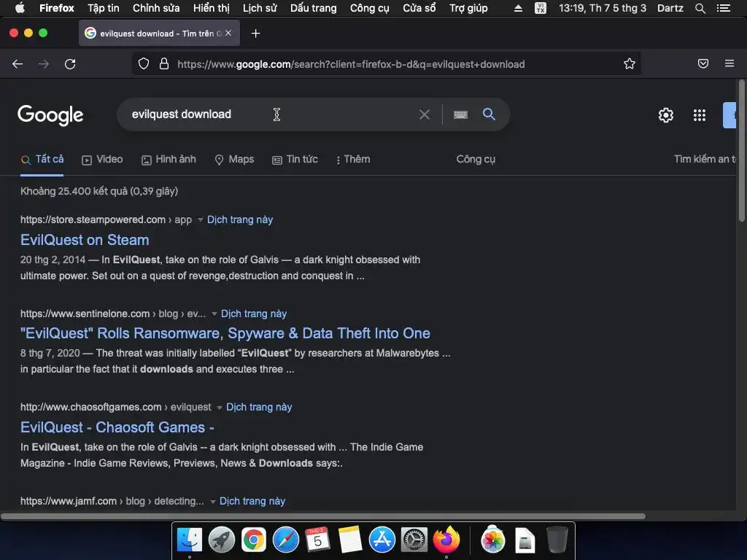Viewport: 747px width, 560px height.
Task: Open the EvilQuest on Steam result
Action: point(85,239)
